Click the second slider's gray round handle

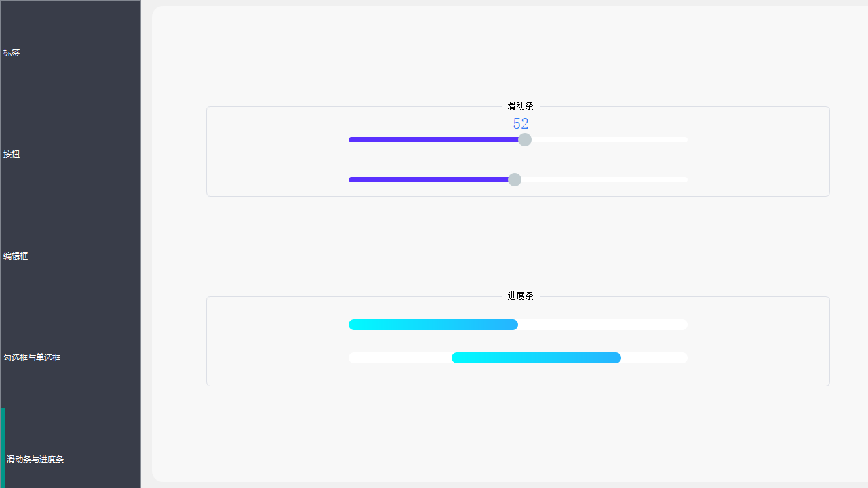(515, 180)
